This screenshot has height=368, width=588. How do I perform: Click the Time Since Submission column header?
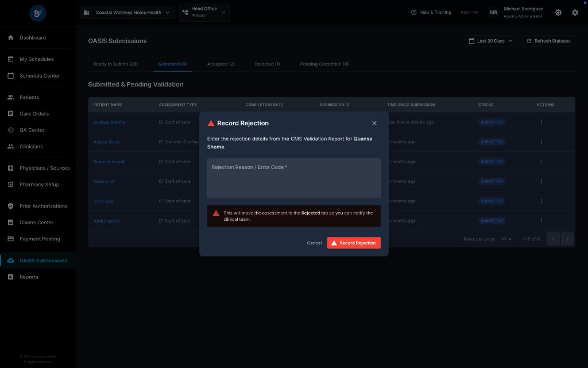[x=411, y=105]
